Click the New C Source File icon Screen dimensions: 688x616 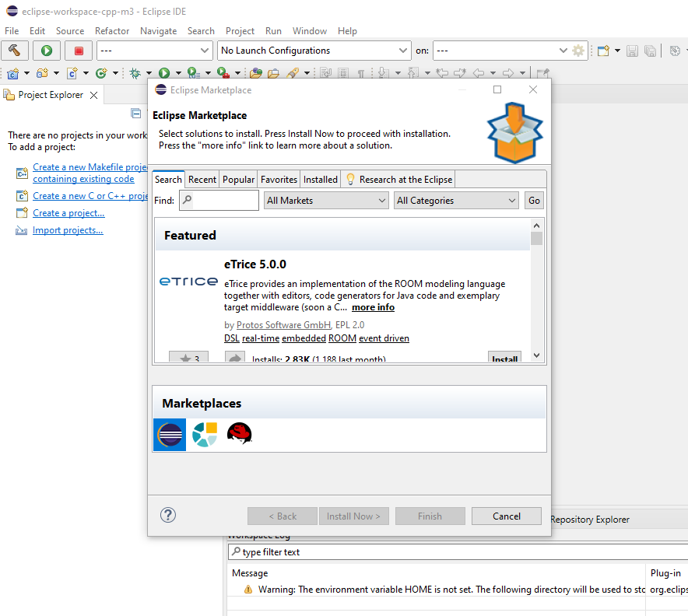[72, 73]
